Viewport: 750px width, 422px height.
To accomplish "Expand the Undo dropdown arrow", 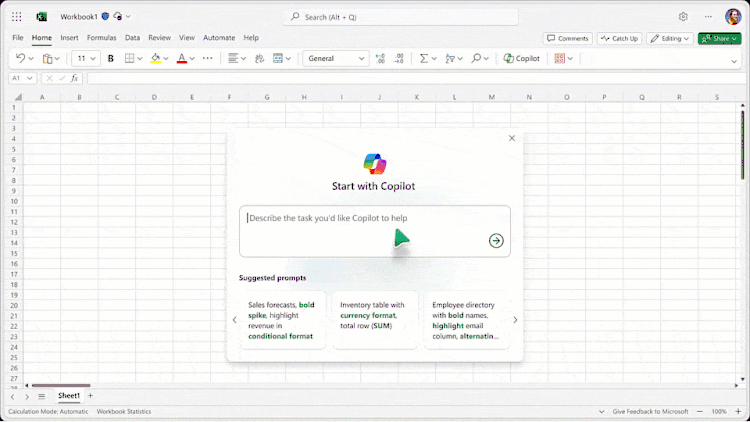I will (x=31, y=58).
